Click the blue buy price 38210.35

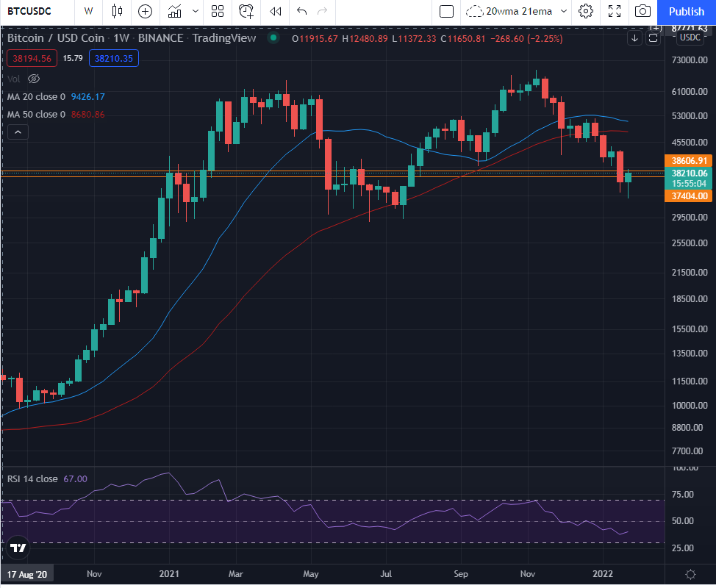coord(114,59)
